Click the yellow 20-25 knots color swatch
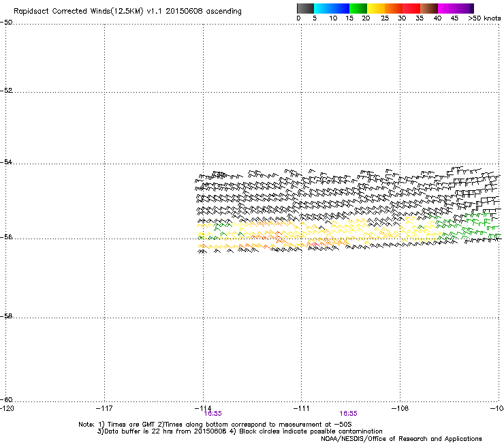 click(x=376, y=8)
